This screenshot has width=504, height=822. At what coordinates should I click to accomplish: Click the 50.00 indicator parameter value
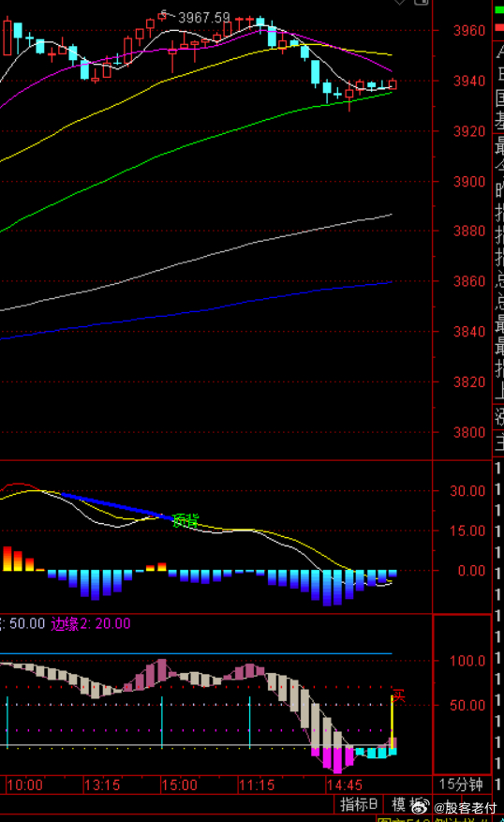(27, 623)
